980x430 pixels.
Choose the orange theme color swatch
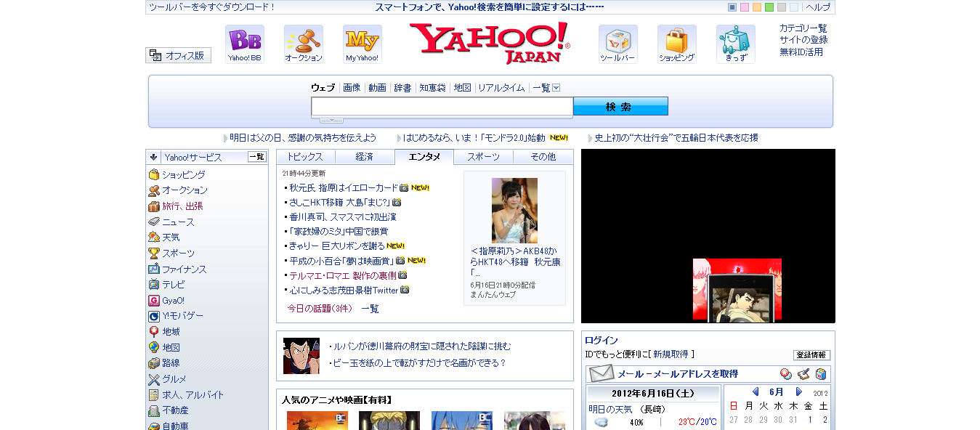(x=757, y=7)
